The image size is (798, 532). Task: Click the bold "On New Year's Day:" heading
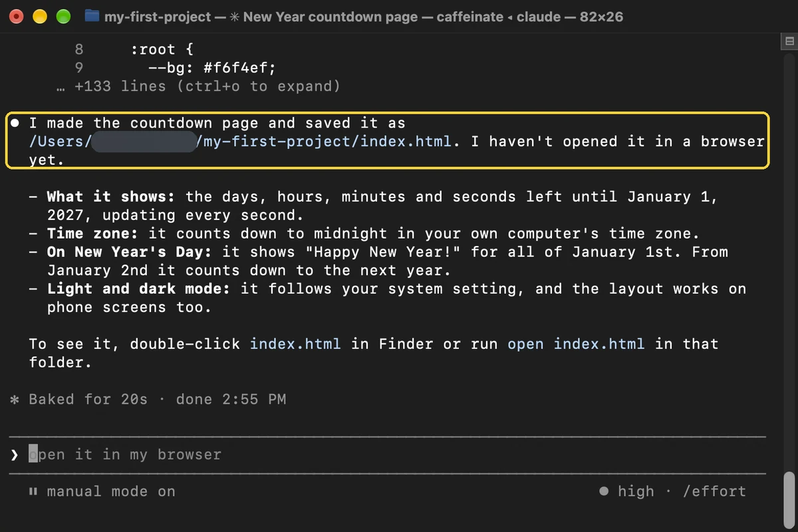coord(130,252)
